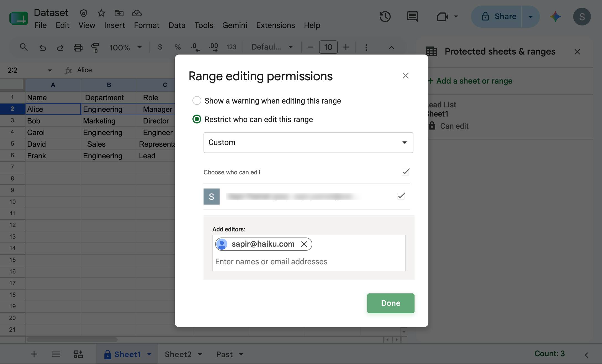Open Past tab options arrow

point(241,354)
